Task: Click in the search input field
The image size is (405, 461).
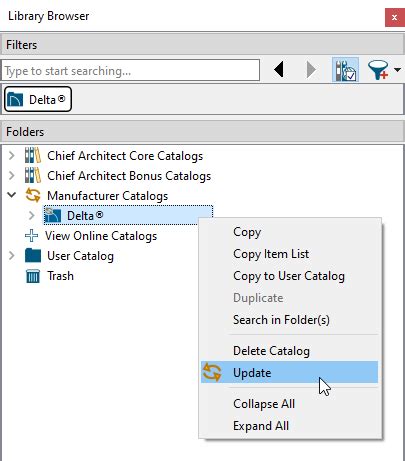Action: (x=131, y=70)
